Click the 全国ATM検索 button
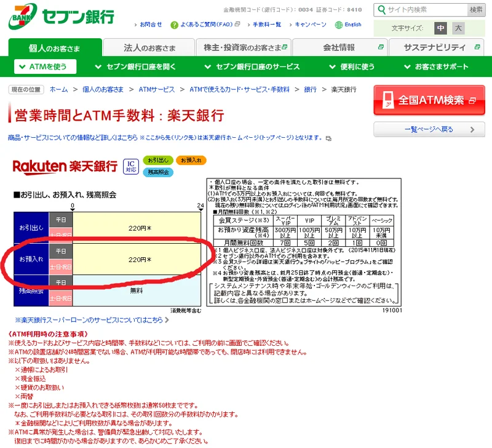This screenshot has height=448, width=492. (429, 100)
